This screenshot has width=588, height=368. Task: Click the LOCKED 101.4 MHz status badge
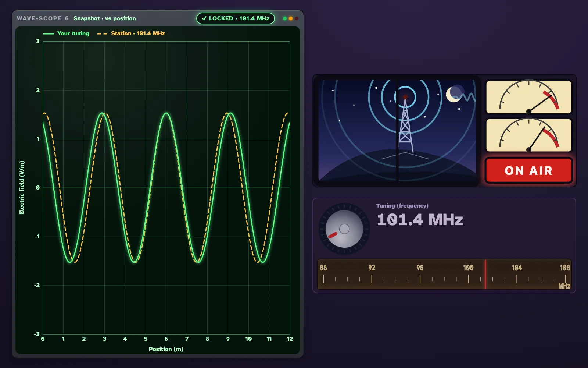tap(236, 18)
